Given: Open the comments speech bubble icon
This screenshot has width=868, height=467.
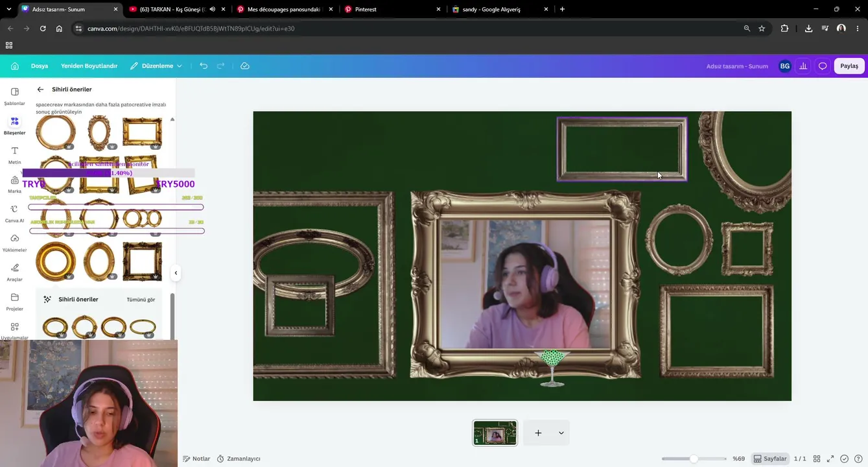Looking at the screenshot, I should [823, 66].
